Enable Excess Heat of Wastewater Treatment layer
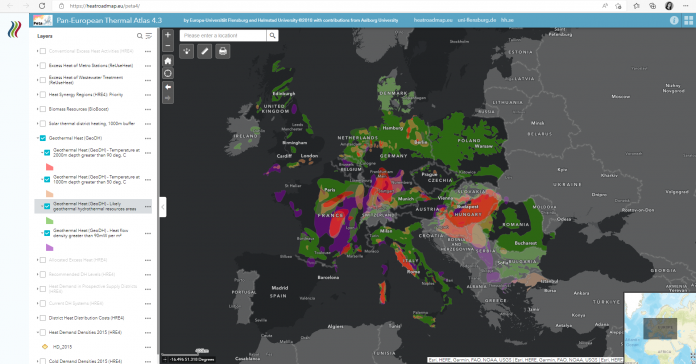The width and height of the screenshot is (696, 364). [x=43, y=80]
